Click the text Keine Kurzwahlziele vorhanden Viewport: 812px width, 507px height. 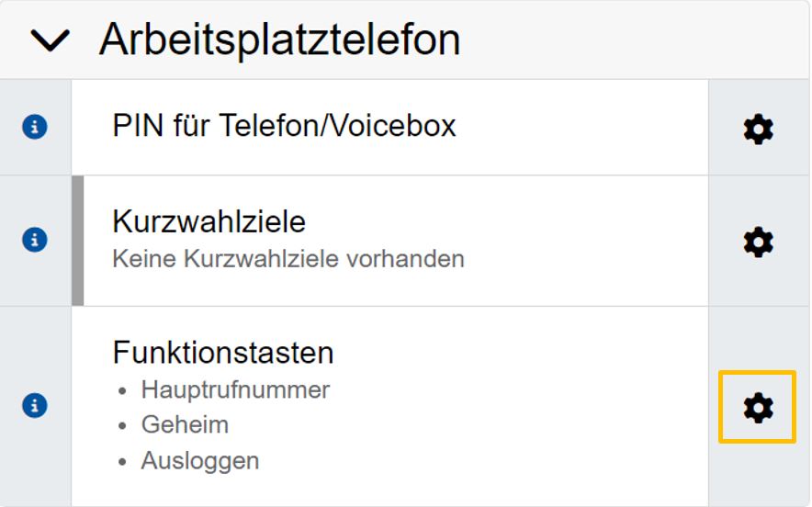click(288, 259)
